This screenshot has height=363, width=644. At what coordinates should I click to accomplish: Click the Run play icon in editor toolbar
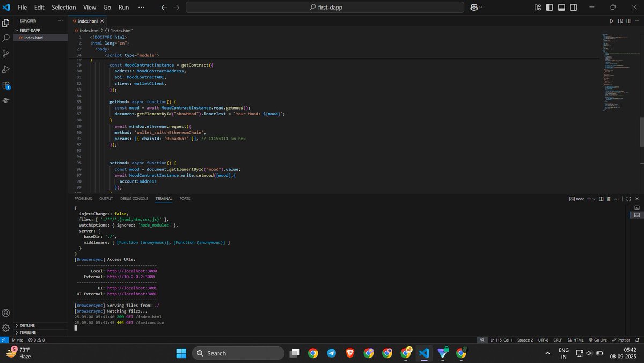click(x=611, y=21)
